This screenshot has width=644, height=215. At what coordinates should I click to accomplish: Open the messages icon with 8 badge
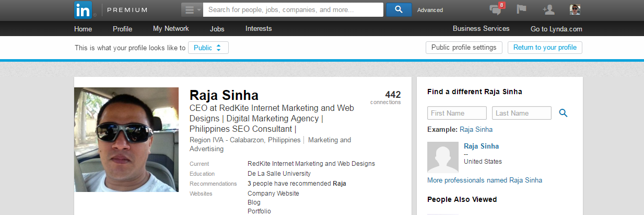coord(496,9)
